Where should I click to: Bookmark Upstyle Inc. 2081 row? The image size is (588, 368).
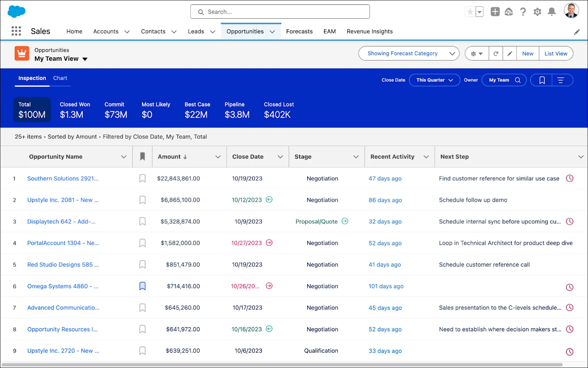tap(143, 200)
